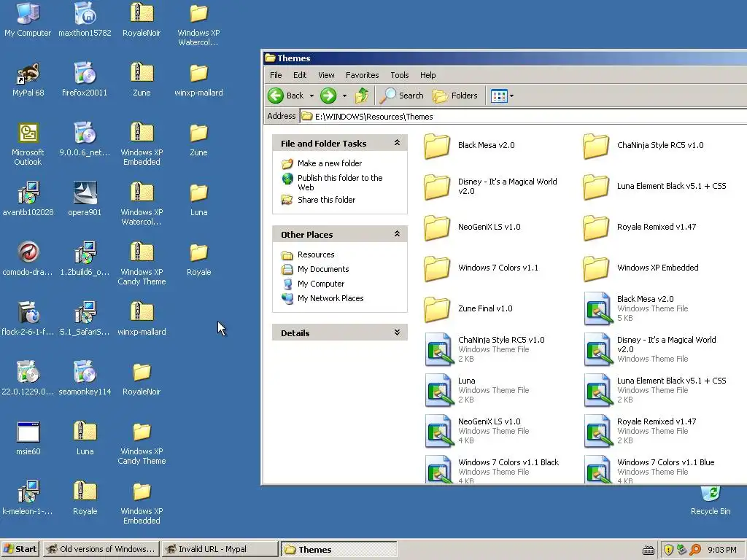Click the green Forward arrow button
Image resolution: width=747 pixels, height=560 pixels.
click(328, 96)
